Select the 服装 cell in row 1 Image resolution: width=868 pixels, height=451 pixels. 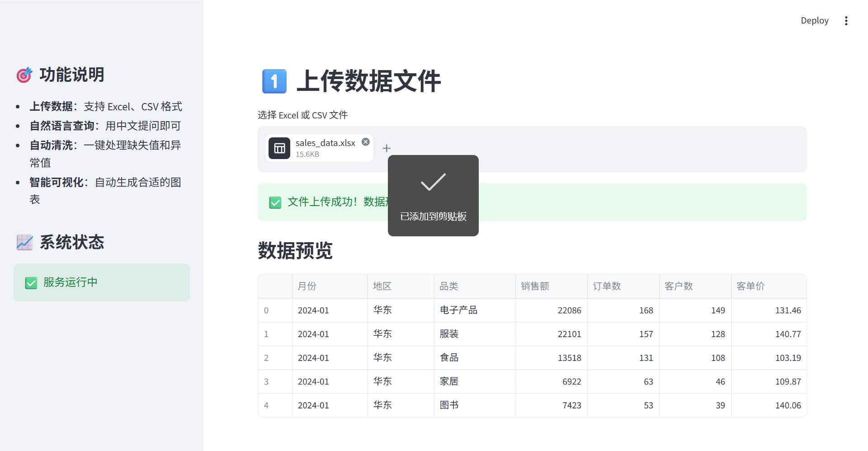[475, 334]
